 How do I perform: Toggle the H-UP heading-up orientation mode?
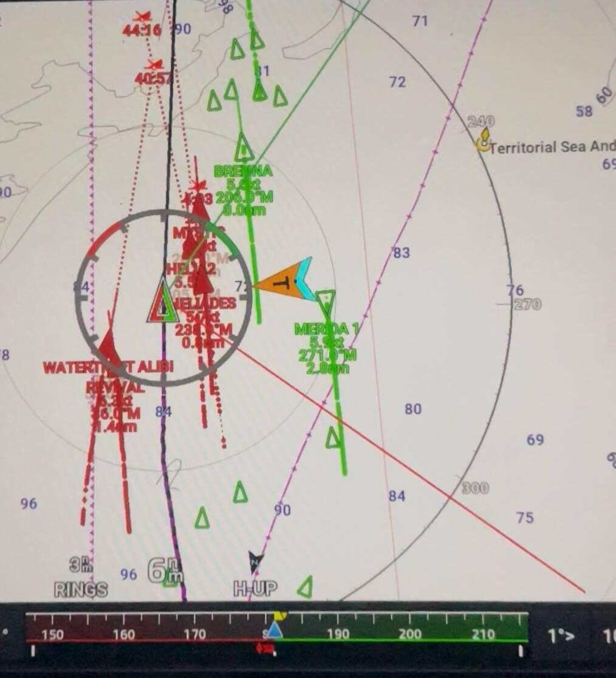click(256, 588)
